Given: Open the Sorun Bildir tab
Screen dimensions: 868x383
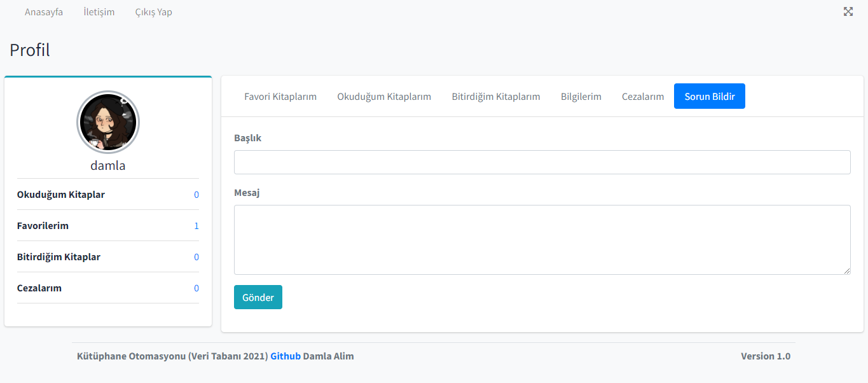Looking at the screenshot, I should tap(709, 96).
